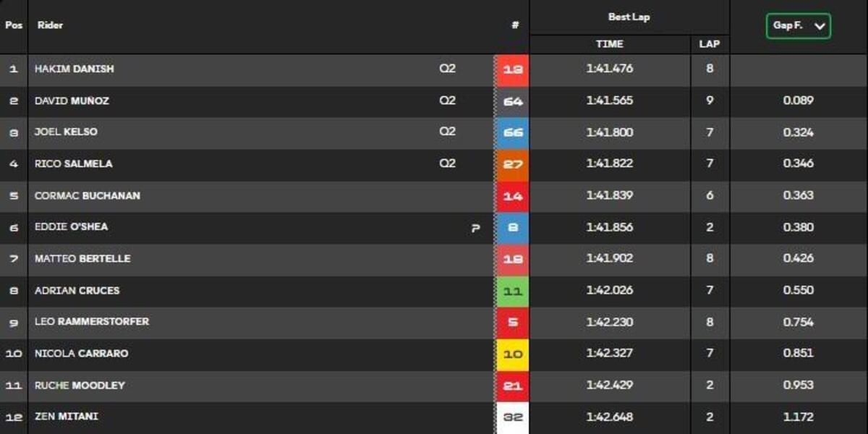
Task: Sort by the Rider column header
Action: tap(50, 25)
